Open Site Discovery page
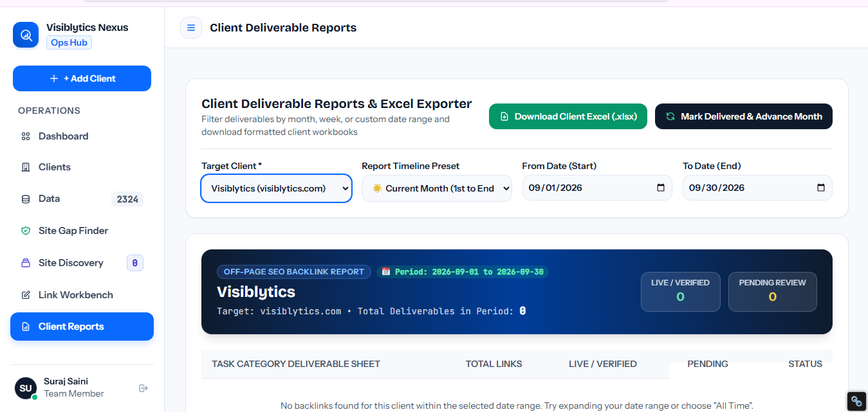868x412 pixels. [x=82, y=263]
